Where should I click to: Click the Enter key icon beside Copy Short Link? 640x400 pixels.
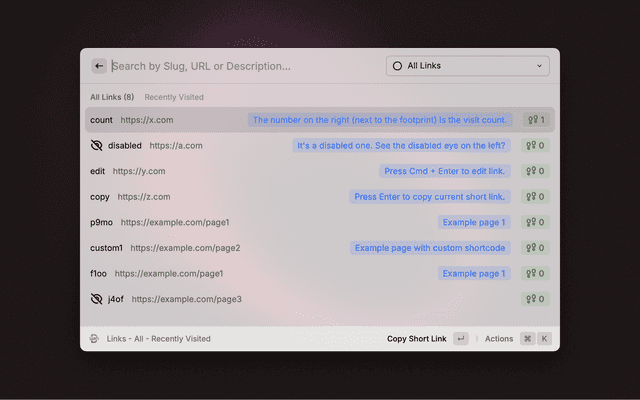click(x=460, y=339)
